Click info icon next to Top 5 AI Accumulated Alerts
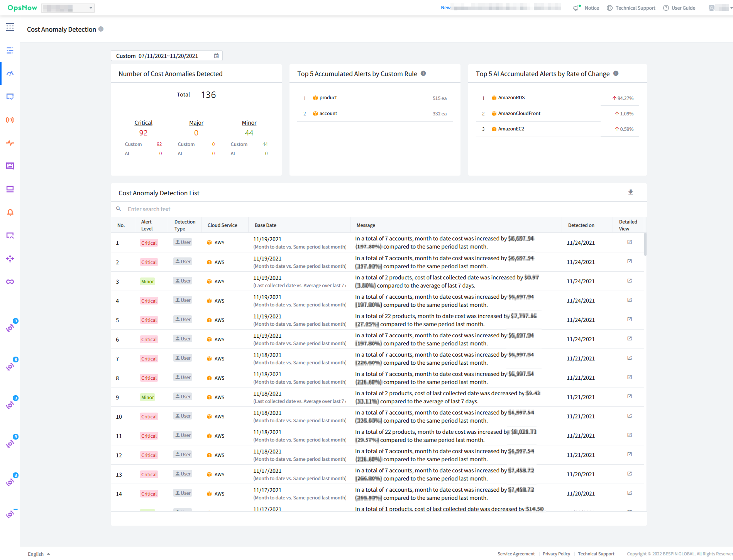The width and height of the screenshot is (733, 560). pos(616,74)
